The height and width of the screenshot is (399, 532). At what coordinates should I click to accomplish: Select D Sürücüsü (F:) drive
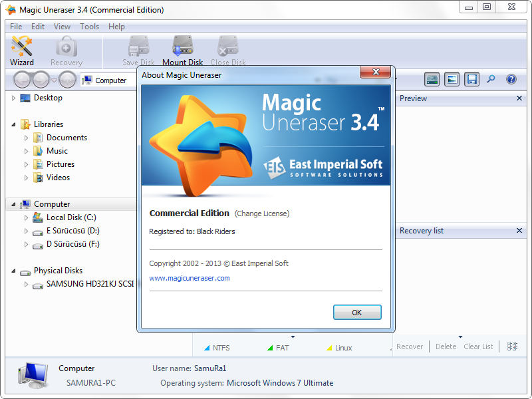[x=73, y=244]
